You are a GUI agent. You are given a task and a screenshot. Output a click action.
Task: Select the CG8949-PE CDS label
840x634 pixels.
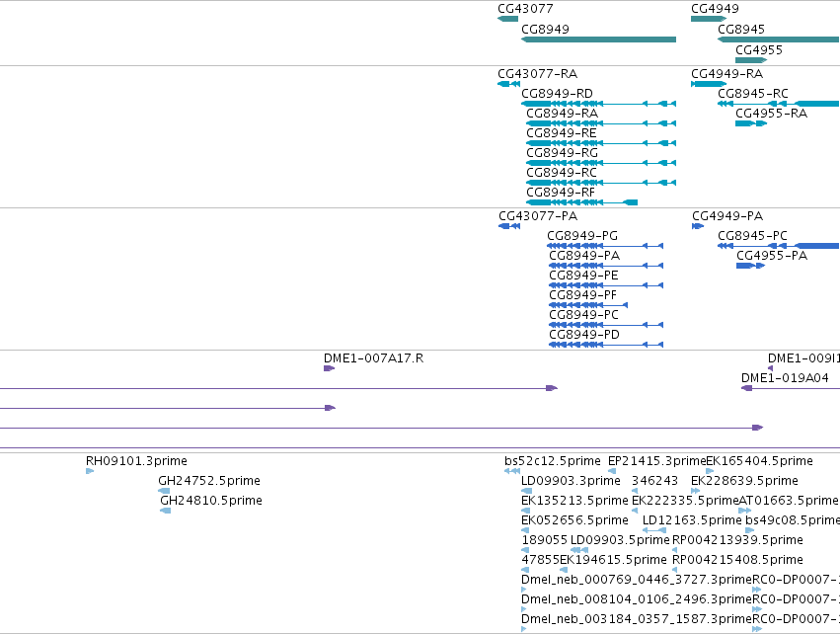(x=583, y=276)
